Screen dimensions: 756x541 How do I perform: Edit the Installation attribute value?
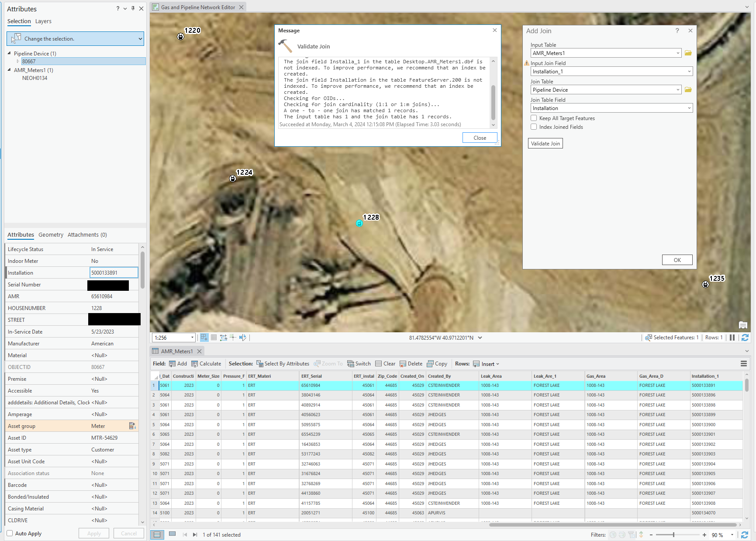(x=114, y=272)
